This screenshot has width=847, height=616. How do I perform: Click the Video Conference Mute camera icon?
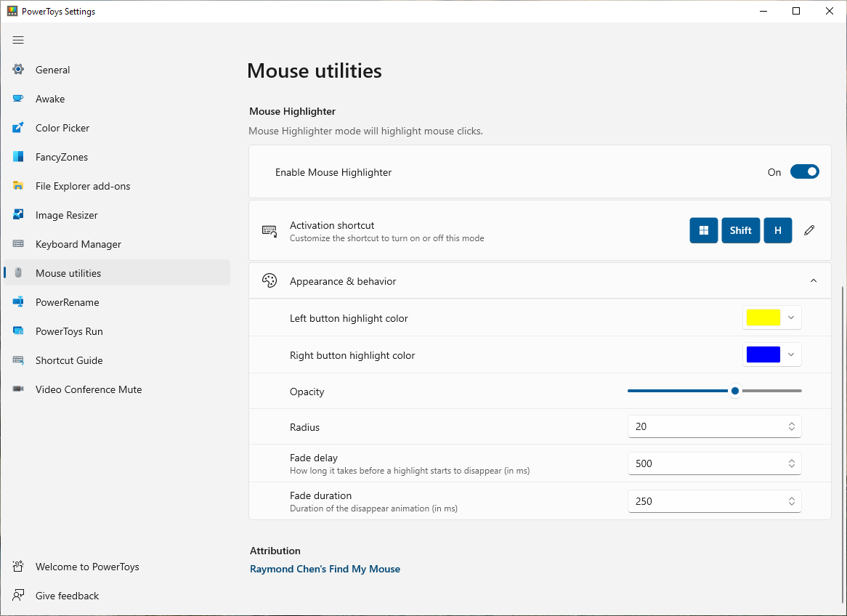click(x=18, y=389)
